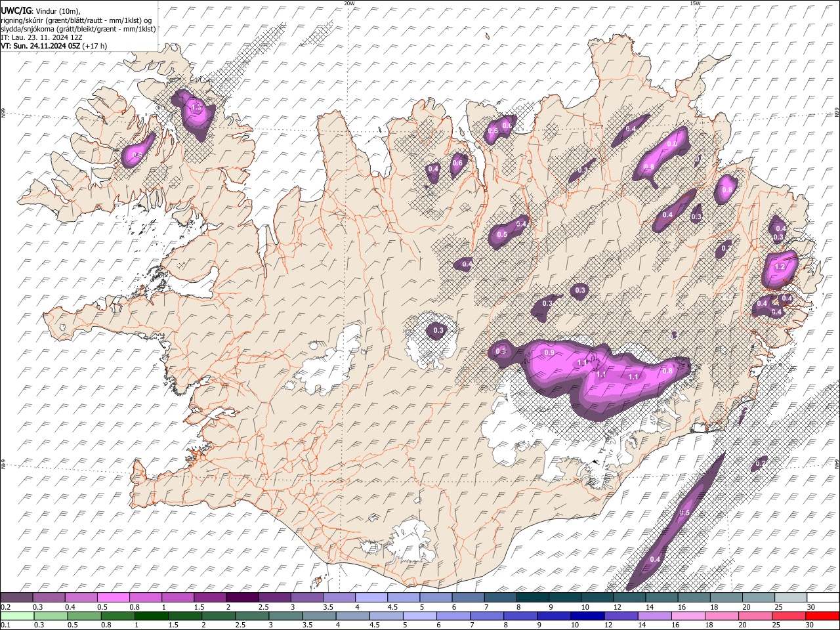Screen dimensions: 840x630
Task: Choose the bright red rain swatch at 30
Action: coord(822,616)
